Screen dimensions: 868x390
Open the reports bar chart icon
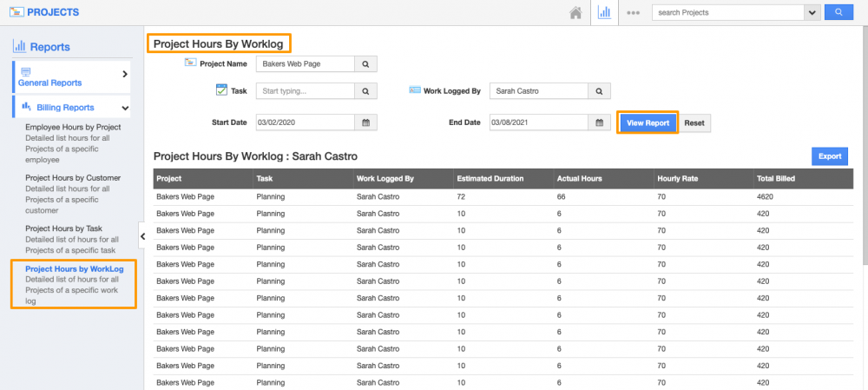605,13
